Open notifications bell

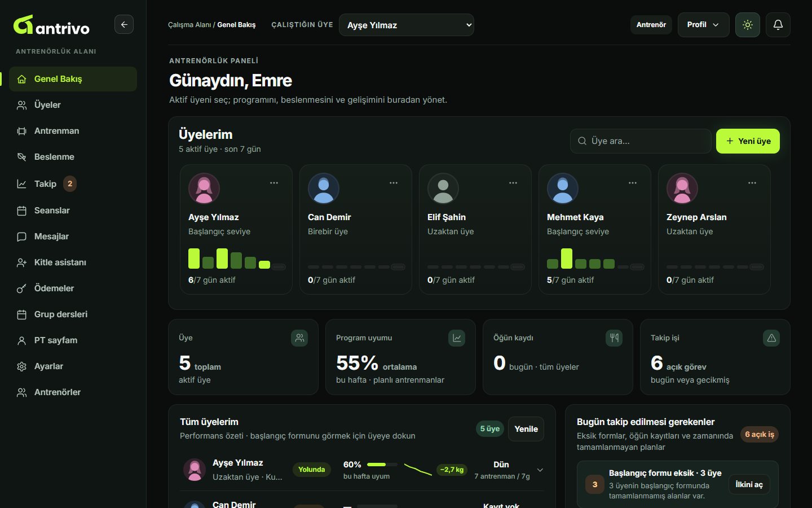(778, 25)
